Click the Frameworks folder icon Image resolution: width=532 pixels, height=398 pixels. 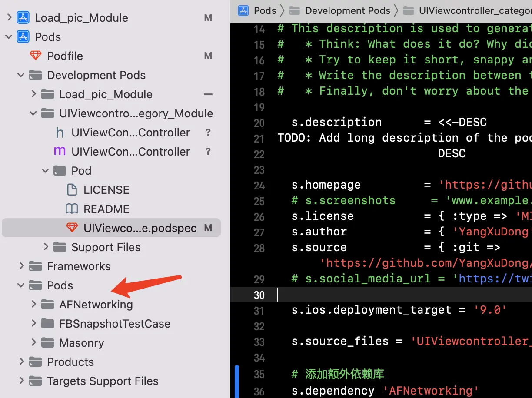(35, 266)
